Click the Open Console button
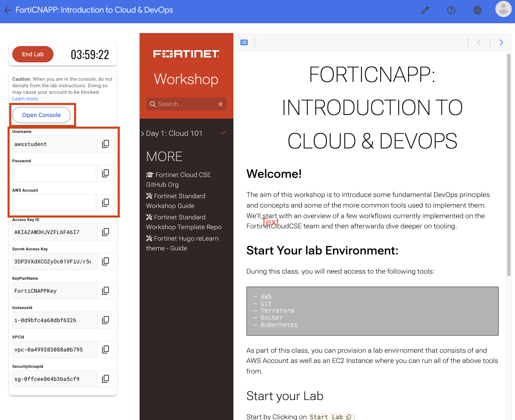Image resolution: width=515 pixels, height=420 pixels. [x=41, y=115]
